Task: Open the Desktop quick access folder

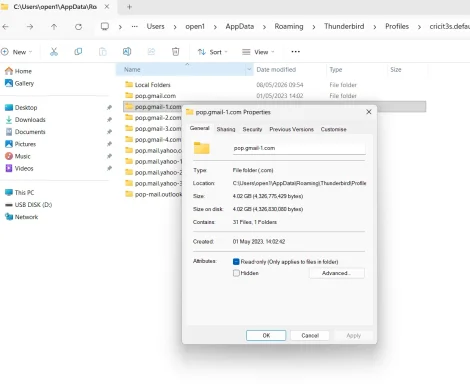Action: click(x=21, y=107)
